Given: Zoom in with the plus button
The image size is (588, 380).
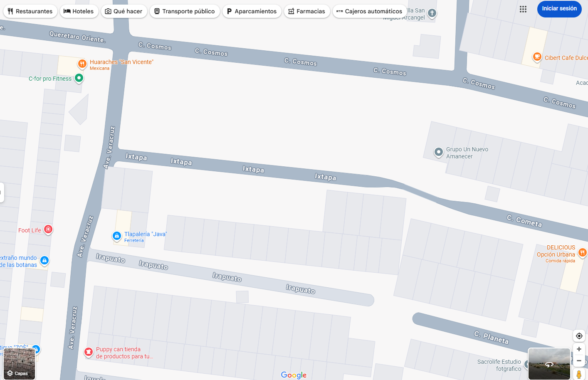Looking at the screenshot, I should tap(579, 349).
